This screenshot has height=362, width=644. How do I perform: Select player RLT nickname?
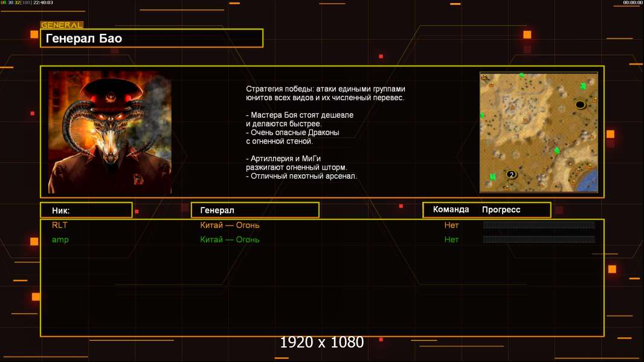[60, 225]
